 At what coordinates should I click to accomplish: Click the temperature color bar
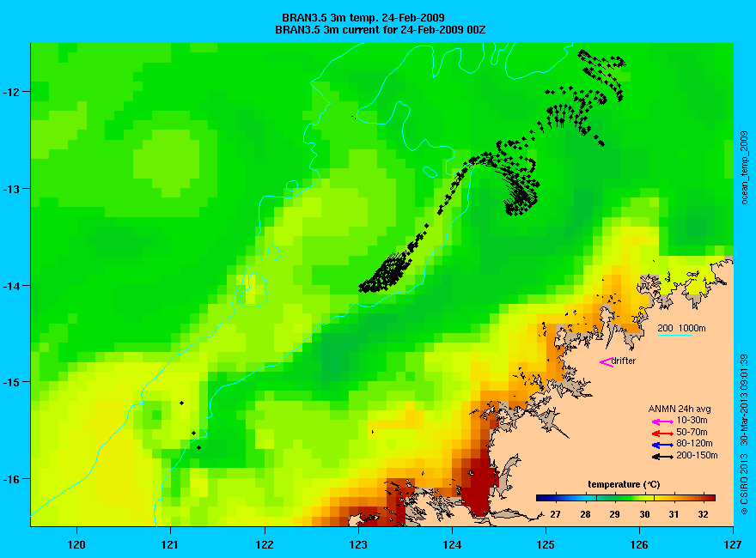click(x=625, y=498)
